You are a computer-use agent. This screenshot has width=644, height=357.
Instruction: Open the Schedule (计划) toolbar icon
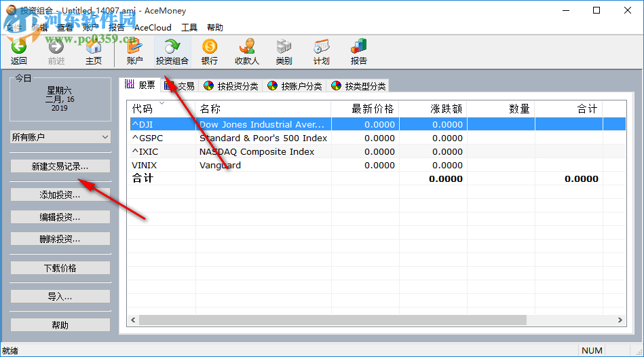click(x=321, y=52)
